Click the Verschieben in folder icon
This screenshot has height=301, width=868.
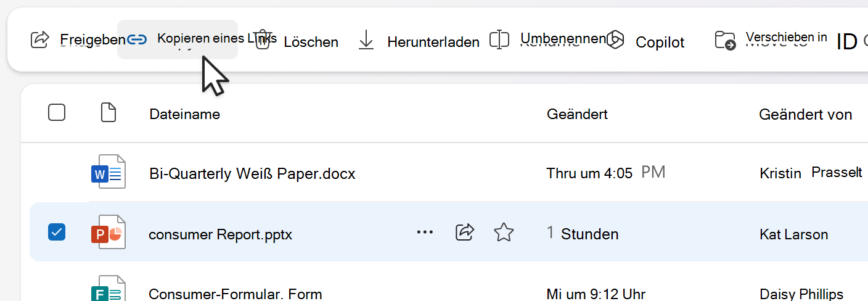coord(725,41)
